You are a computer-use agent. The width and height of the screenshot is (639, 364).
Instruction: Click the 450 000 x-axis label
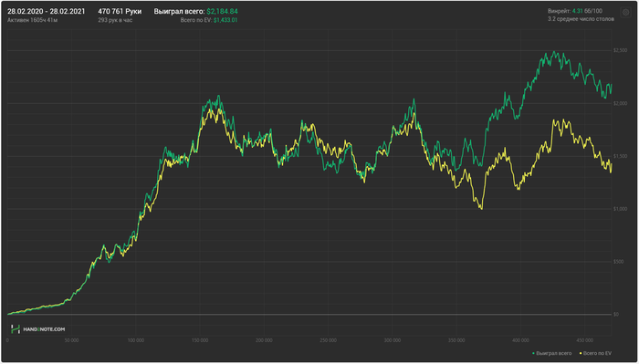point(584,340)
